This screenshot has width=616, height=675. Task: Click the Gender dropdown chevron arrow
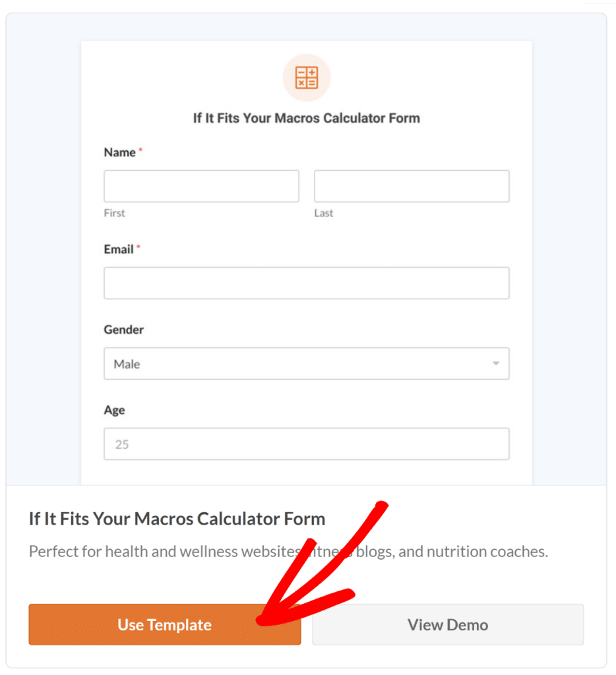pos(495,363)
